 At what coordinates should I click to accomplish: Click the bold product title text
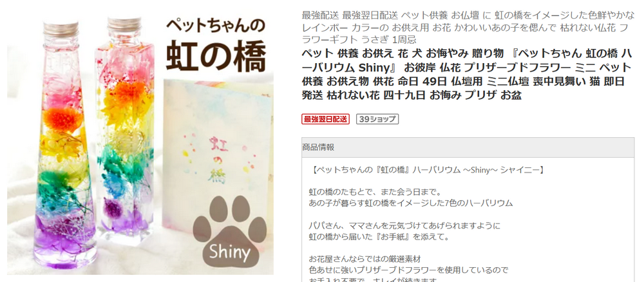click(x=468, y=74)
